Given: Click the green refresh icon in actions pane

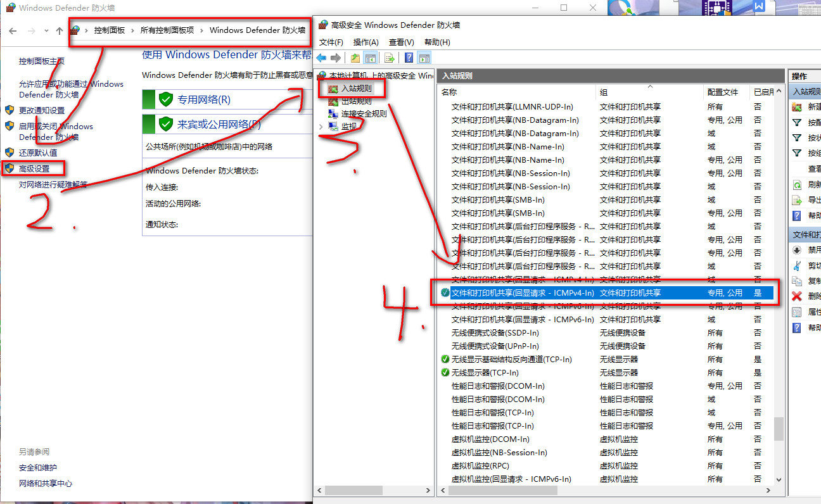Looking at the screenshot, I should 797,185.
